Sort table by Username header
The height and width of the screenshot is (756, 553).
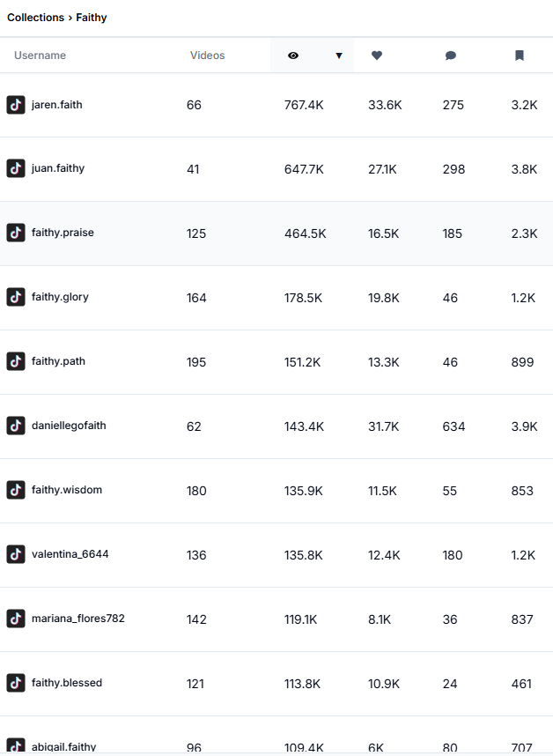pos(40,56)
